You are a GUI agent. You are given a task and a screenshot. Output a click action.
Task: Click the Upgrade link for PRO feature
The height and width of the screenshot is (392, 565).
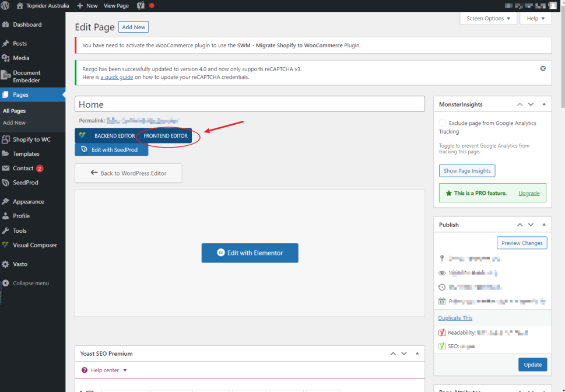[529, 193]
